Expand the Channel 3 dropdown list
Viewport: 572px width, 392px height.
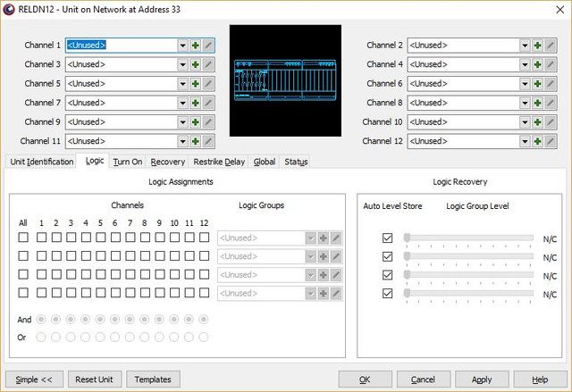pyautogui.click(x=182, y=65)
